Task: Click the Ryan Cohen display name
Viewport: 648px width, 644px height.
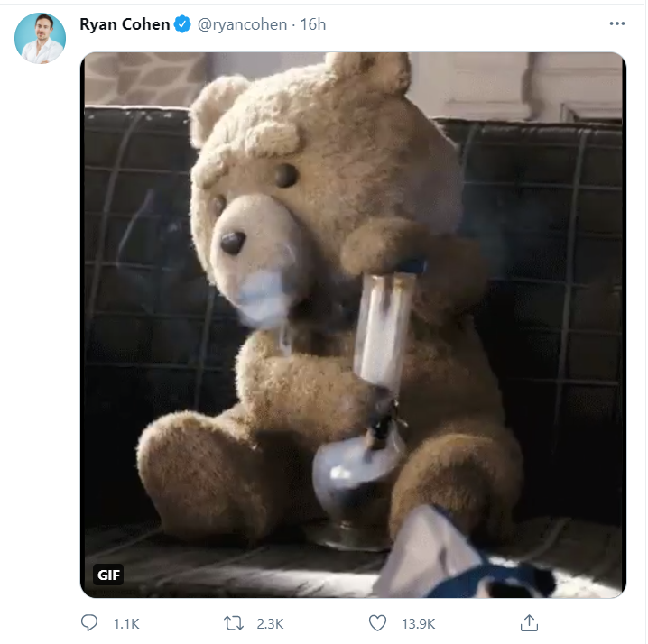Action: [x=125, y=24]
